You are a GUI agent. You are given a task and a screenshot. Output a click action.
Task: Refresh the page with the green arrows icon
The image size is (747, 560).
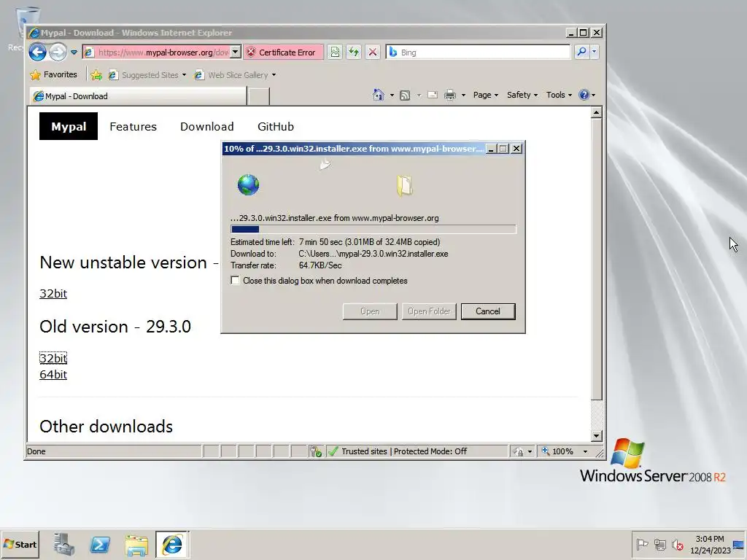point(354,52)
